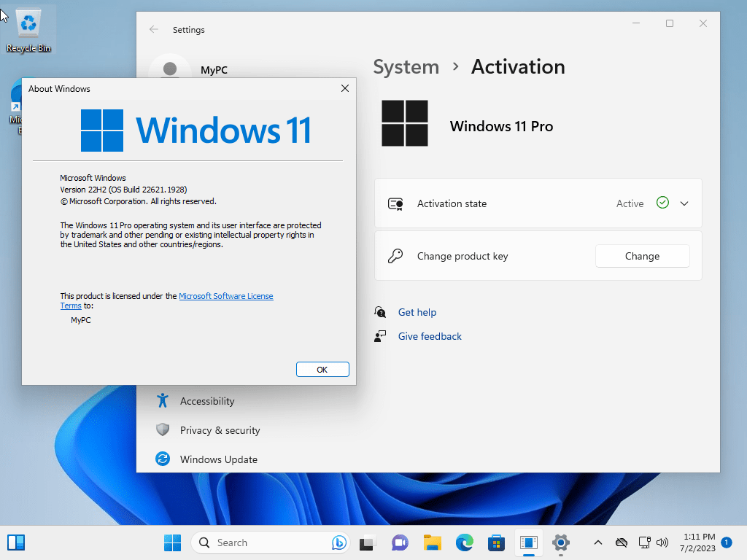747x560 pixels.
Task: Show hidden tray icons chevron
Action: 598,542
